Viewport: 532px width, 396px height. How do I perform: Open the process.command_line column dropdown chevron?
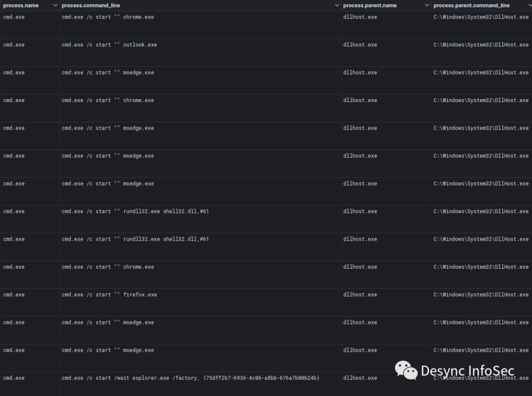[x=336, y=5]
